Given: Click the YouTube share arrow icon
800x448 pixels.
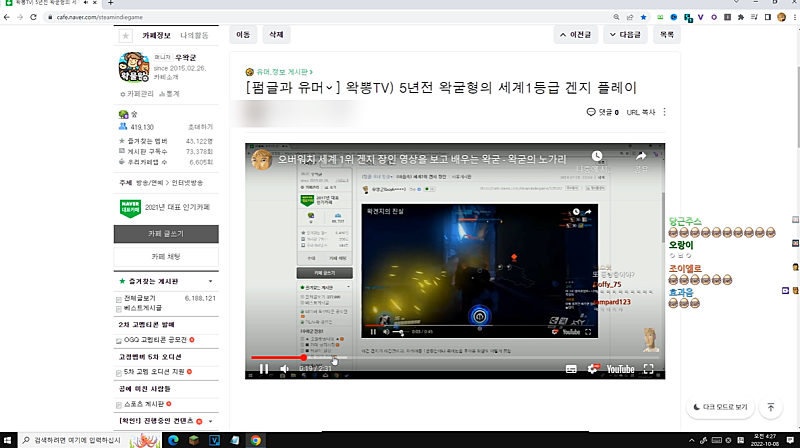Looking at the screenshot, I should point(641,156).
